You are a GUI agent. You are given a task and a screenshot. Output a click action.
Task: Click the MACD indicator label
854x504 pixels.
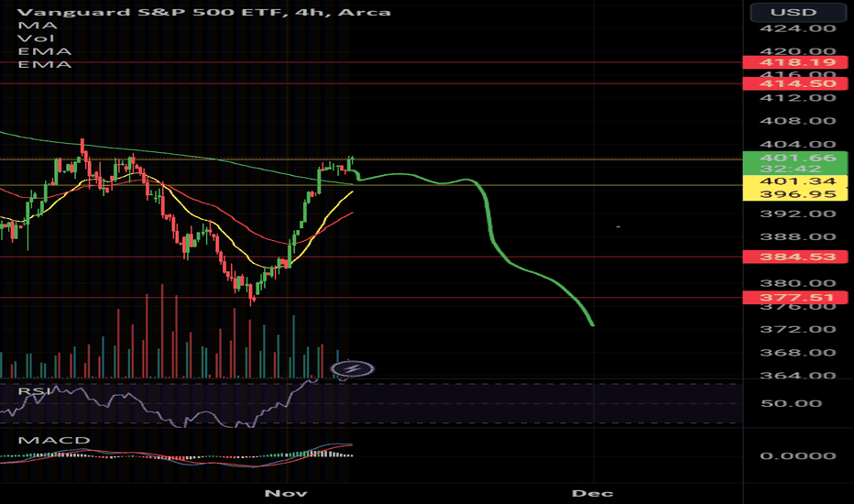[x=54, y=440]
